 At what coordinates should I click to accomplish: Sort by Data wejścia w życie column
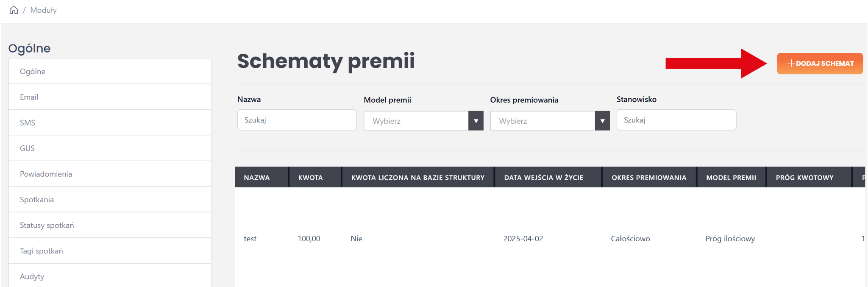tap(543, 178)
